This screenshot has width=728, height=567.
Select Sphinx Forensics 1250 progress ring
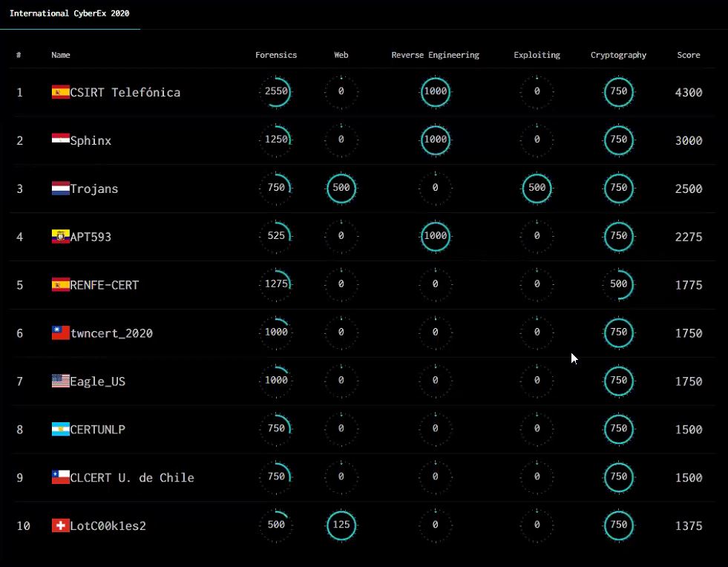[x=276, y=140]
